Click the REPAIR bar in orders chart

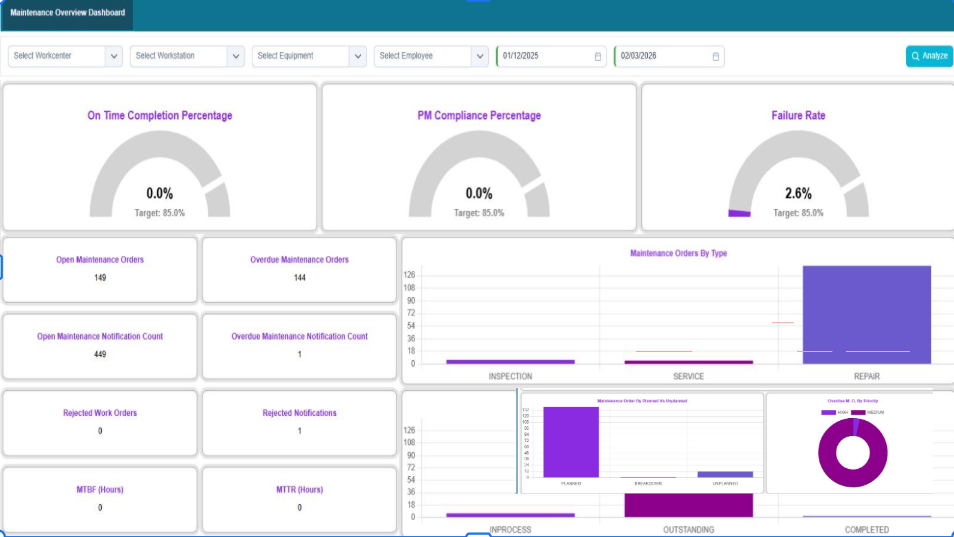click(x=866, y=314)
